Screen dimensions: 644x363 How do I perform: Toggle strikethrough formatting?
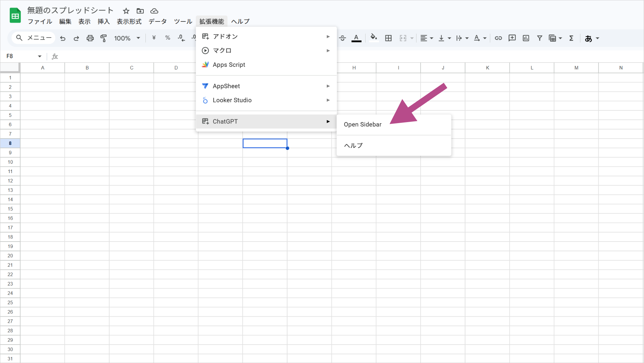click(x=342, y=38)
